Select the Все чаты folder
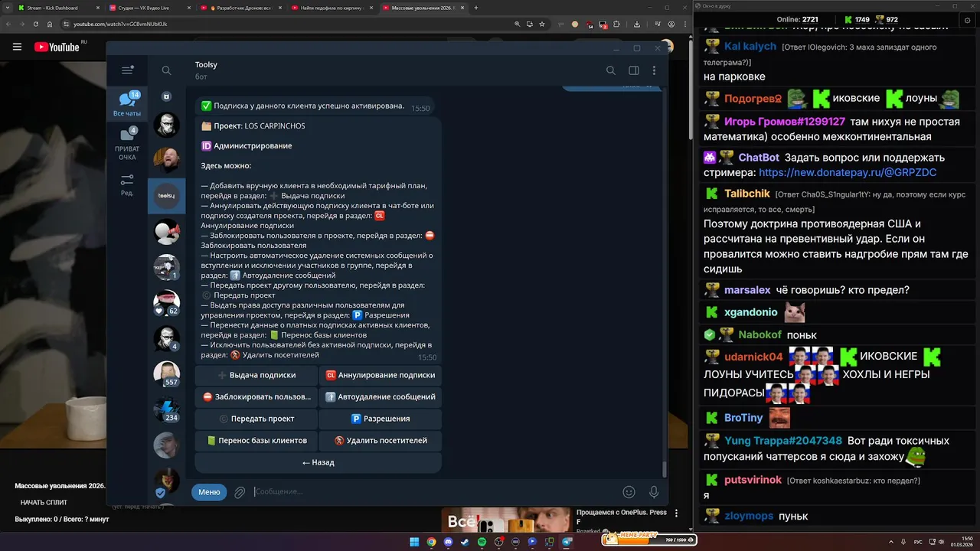The height and width of the screenshot is (551, 980). [127, 104]
